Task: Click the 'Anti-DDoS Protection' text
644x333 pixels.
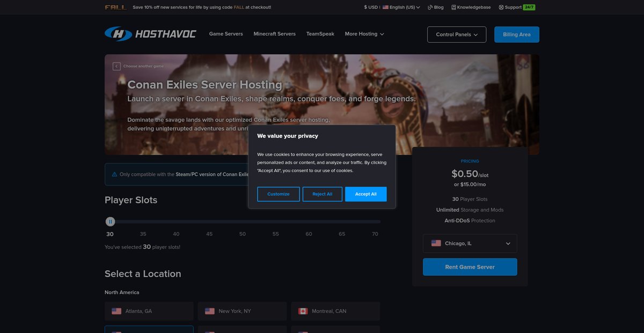Action: click(470, 221)
